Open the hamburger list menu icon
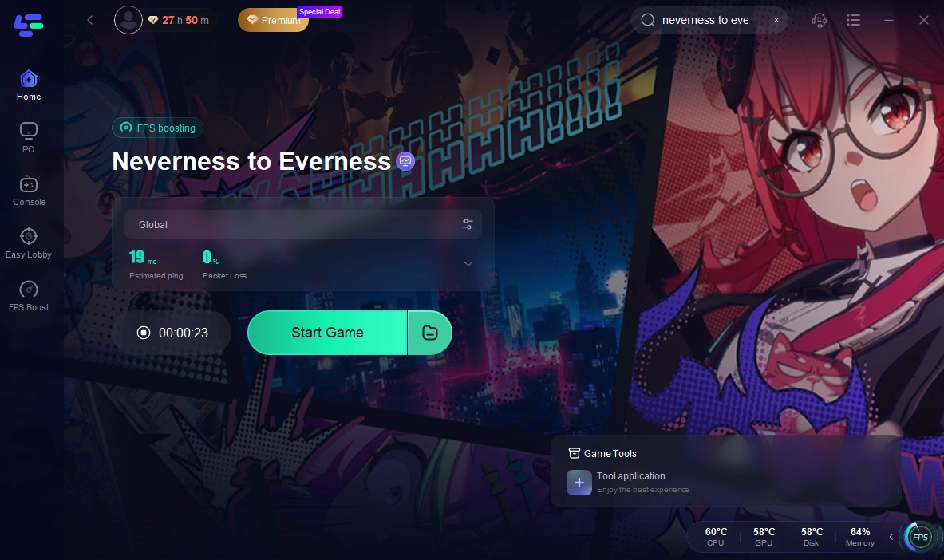944x560 pixels. 853,21
